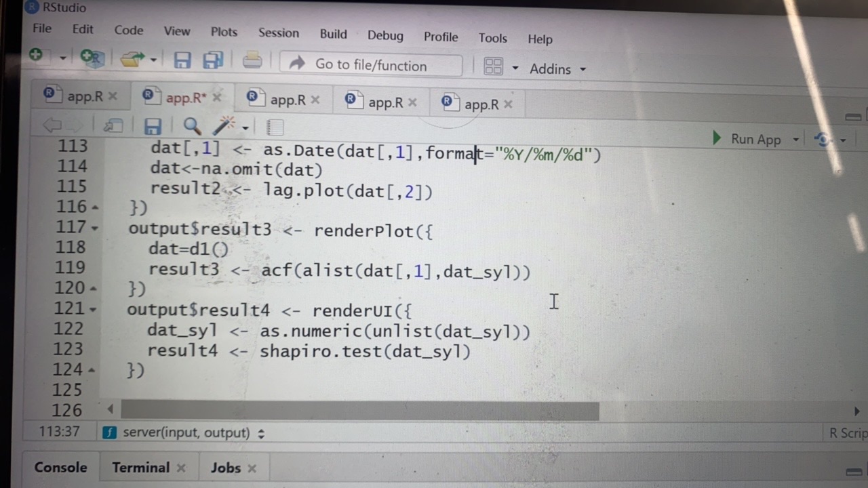Image resolution: width=868 pixels, height=488 pixels.
Task: Collapse code fold at line 121
Action: (x=94, y=310)
